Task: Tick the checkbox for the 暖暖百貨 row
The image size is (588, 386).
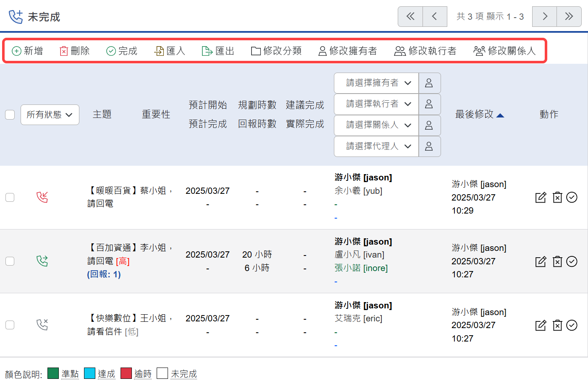Action: [x=10, y=197]
